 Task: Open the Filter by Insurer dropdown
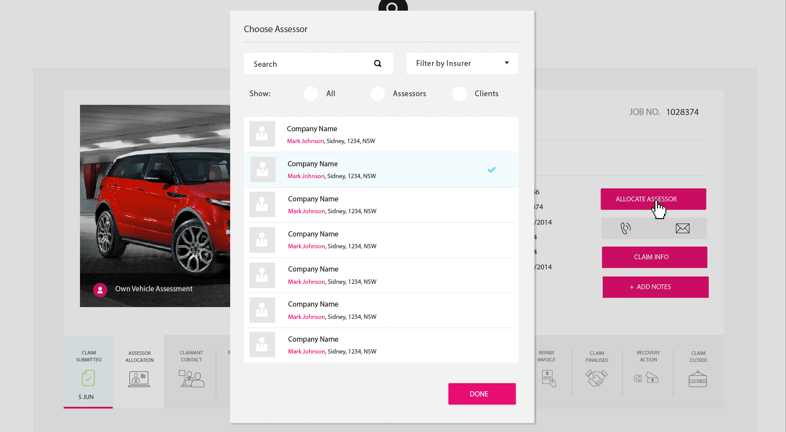tap(462, 63)
